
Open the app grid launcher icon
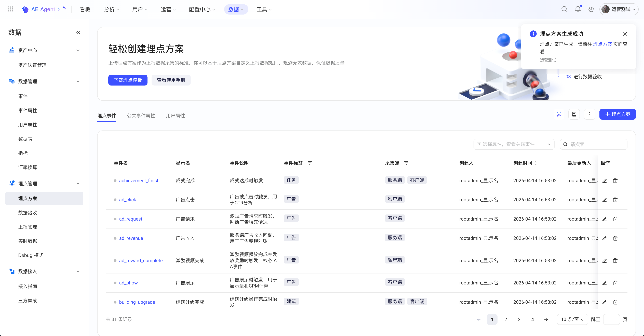coord(11,9)
